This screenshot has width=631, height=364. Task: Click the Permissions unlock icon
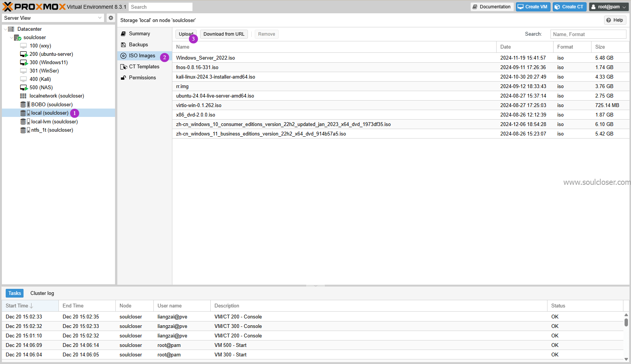click(x=123, y=78)
